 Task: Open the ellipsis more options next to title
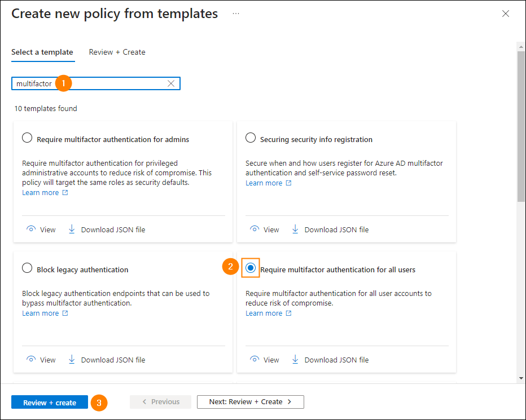(x=236, y=14)
